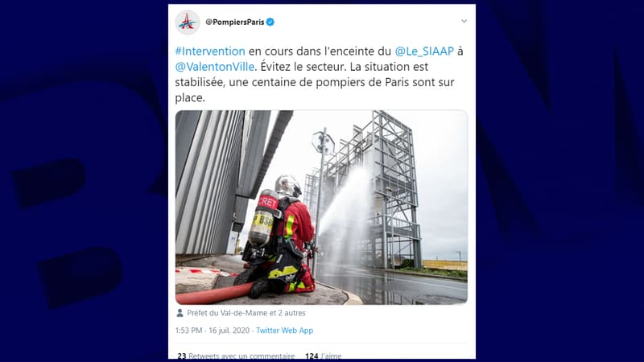Screen dimensions: 644x362
Task: Click the "et 2 autres" tagged text
Action: (x=284, y=313)
